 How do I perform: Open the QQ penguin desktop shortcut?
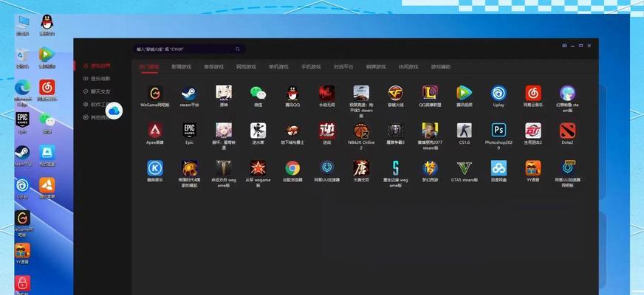(x=47, y=22)
